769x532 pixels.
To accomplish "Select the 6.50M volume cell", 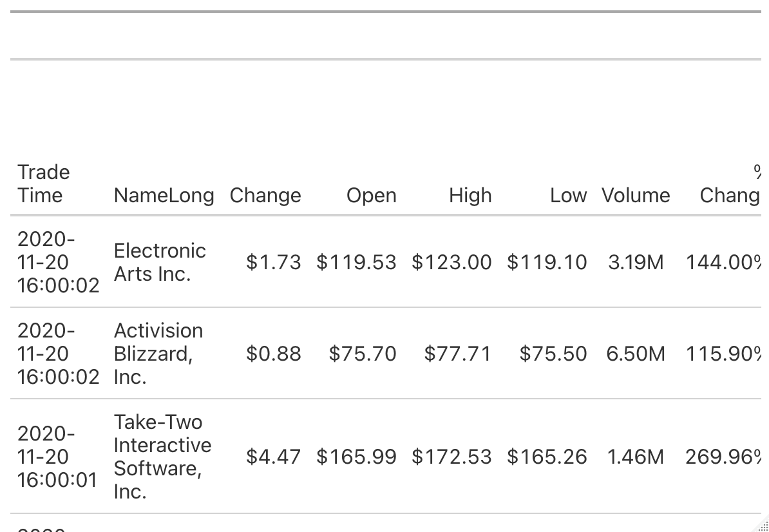I will (x=636, y=354).
